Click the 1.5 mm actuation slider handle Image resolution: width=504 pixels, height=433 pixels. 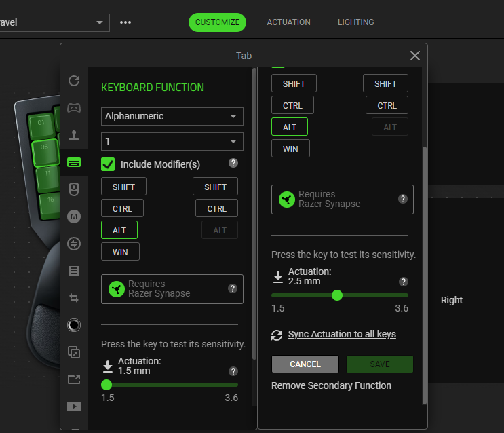click(x=106, y=385)
